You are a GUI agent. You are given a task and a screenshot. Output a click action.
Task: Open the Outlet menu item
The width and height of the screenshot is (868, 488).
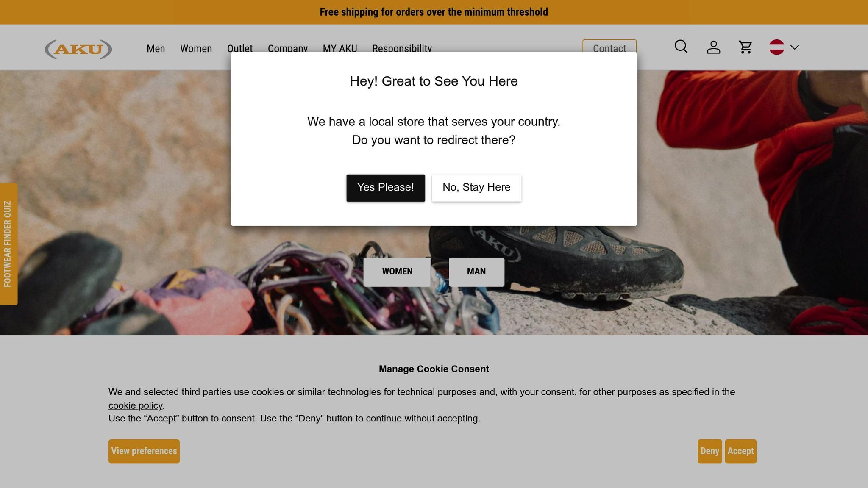click(240, 47)
